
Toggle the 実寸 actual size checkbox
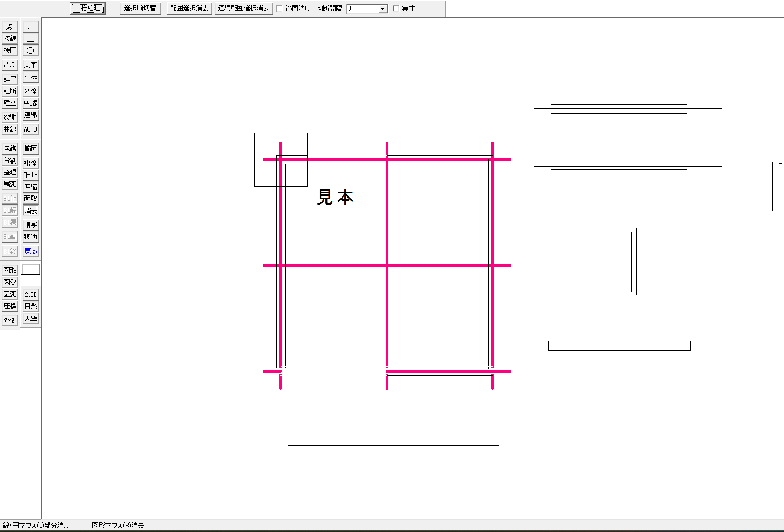coord(396,9)
